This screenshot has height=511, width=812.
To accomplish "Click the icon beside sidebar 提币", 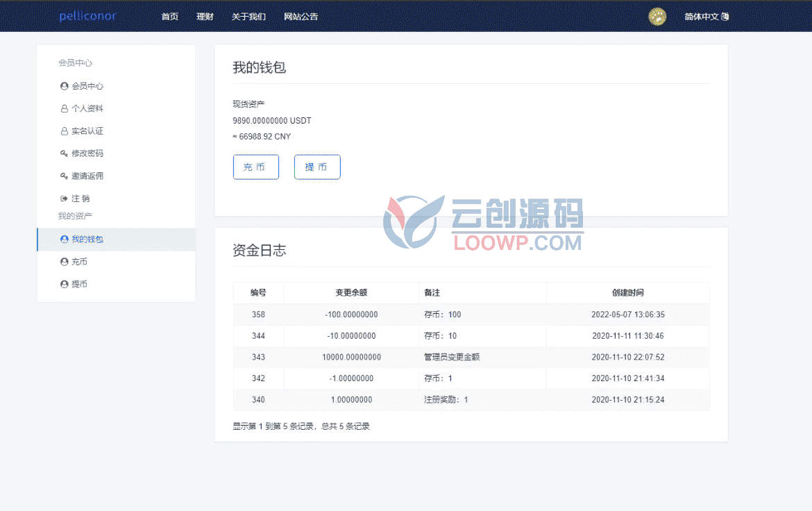I will click(65, 284).
